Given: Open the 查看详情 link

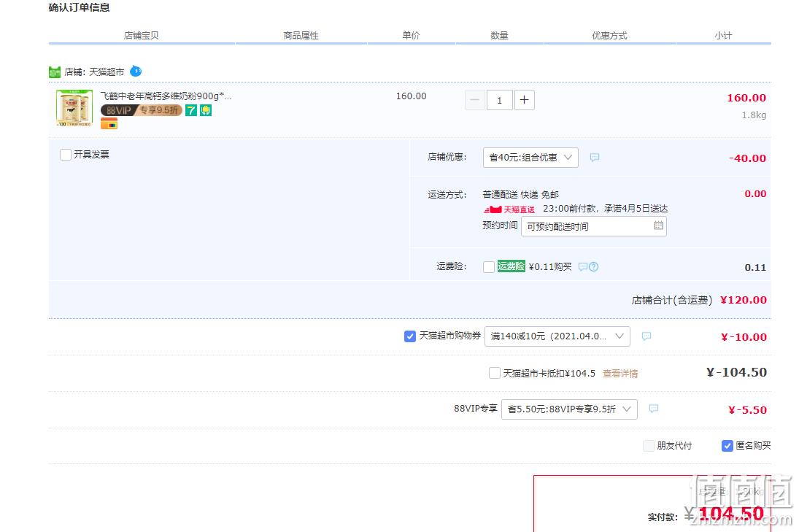Looking at the screenshot, I should tap(620, 374).
